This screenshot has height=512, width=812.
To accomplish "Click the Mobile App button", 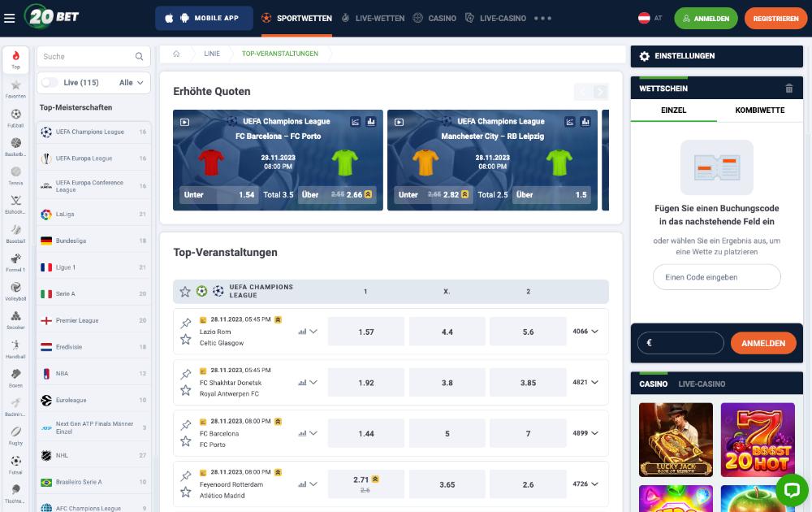I will tap(204, 18).
